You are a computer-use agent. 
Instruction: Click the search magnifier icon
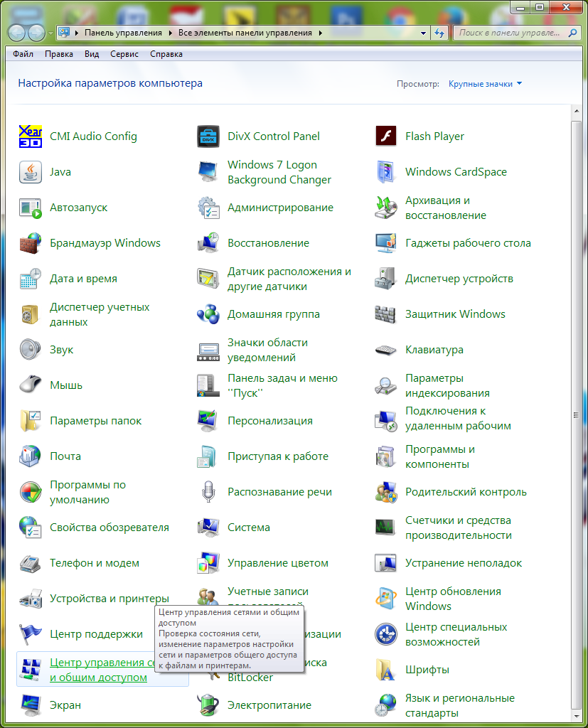(573, 33)
